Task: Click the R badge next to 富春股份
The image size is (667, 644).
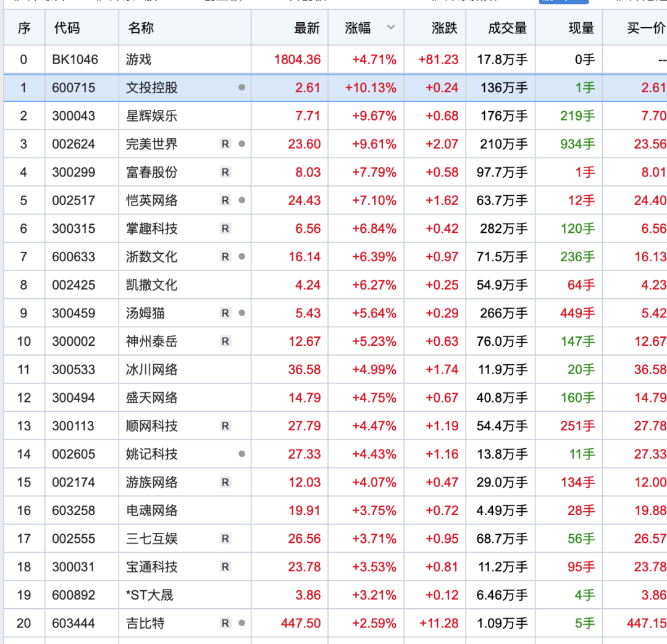Action: point(225,172)
